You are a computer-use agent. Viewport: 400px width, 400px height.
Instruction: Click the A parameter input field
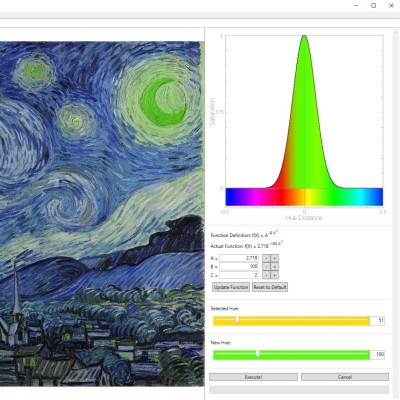(239, 258)
